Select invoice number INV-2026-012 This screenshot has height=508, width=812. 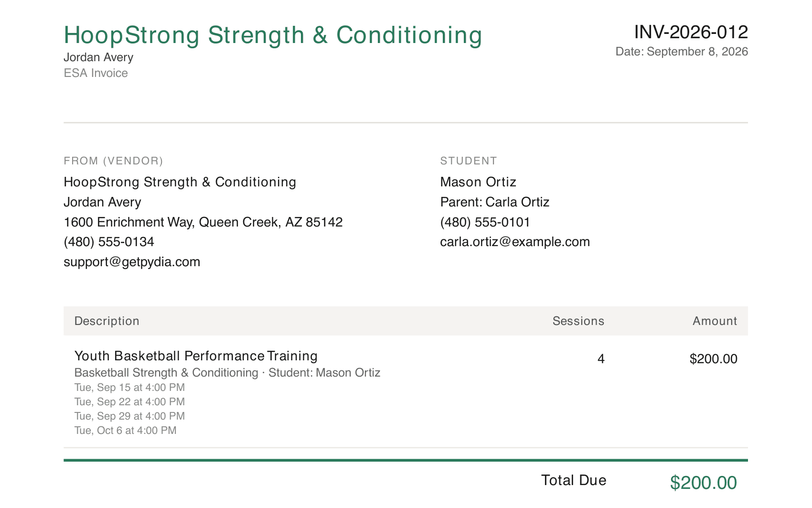click(x=691, y=32)
